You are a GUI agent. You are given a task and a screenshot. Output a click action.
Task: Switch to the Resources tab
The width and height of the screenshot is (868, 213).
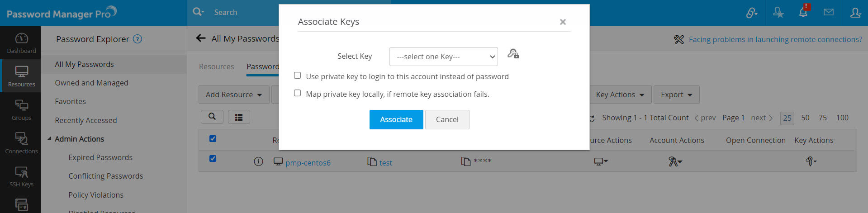click(216, 66)
